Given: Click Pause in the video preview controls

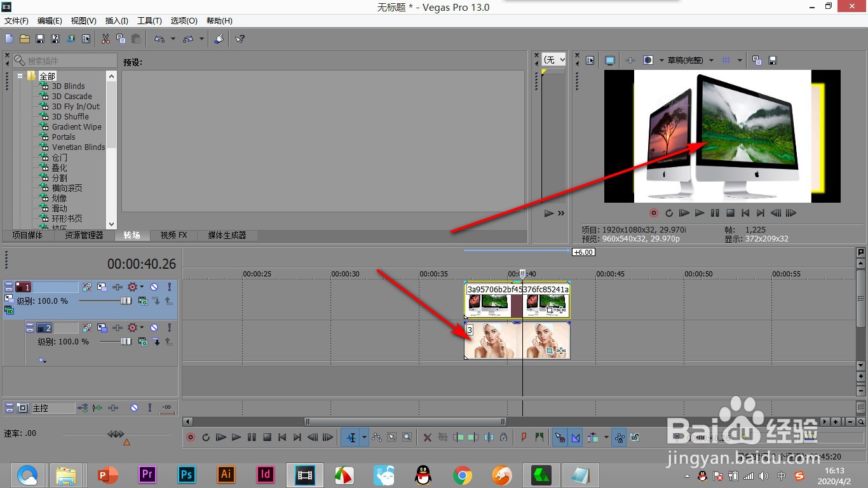Looking at the screenshot, I should tap(715, 213).
